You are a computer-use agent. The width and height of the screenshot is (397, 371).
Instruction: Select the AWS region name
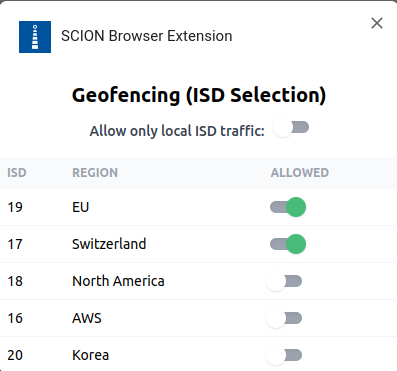[87, 318]
